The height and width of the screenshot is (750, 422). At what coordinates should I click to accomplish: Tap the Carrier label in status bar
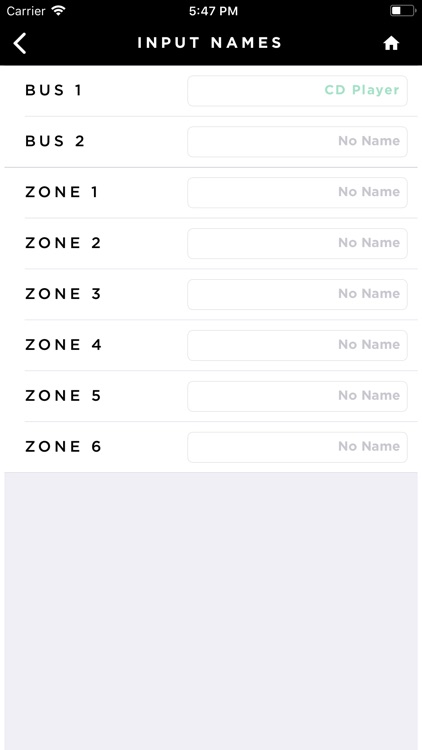point(26,11)
